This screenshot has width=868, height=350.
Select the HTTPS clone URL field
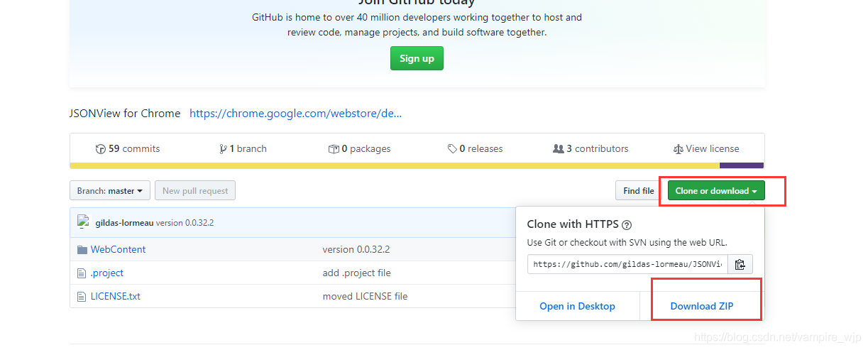[627, 264]
